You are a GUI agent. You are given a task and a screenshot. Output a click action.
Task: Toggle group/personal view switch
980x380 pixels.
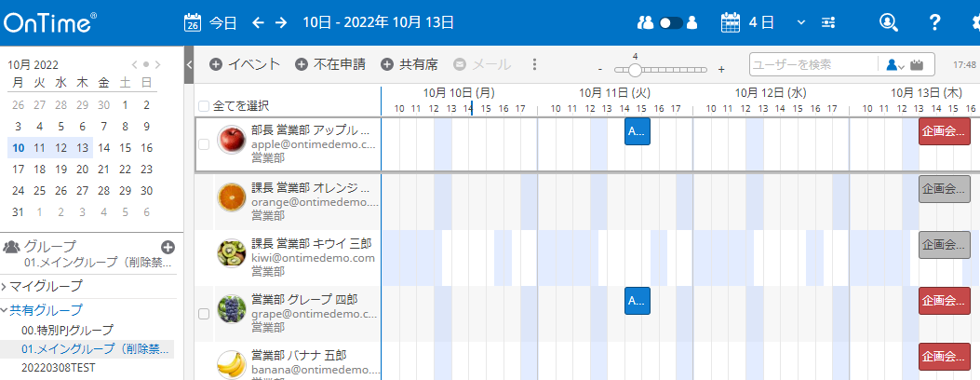pyautogui.click(x=671, y=23)
